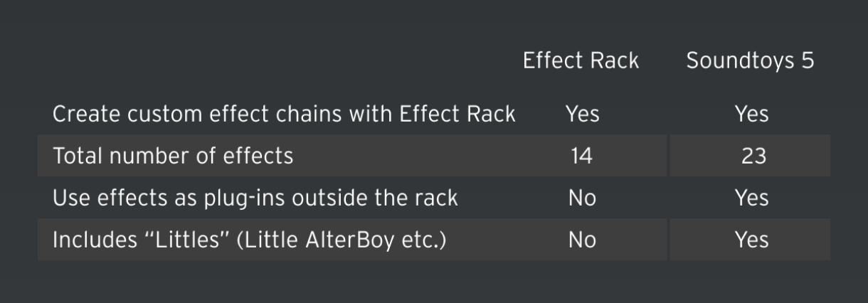868x303 pixels.
Task: Click Effect Rack's No for plug-ins outside rack
Action: pyautogui.click(x=582, y=198)
